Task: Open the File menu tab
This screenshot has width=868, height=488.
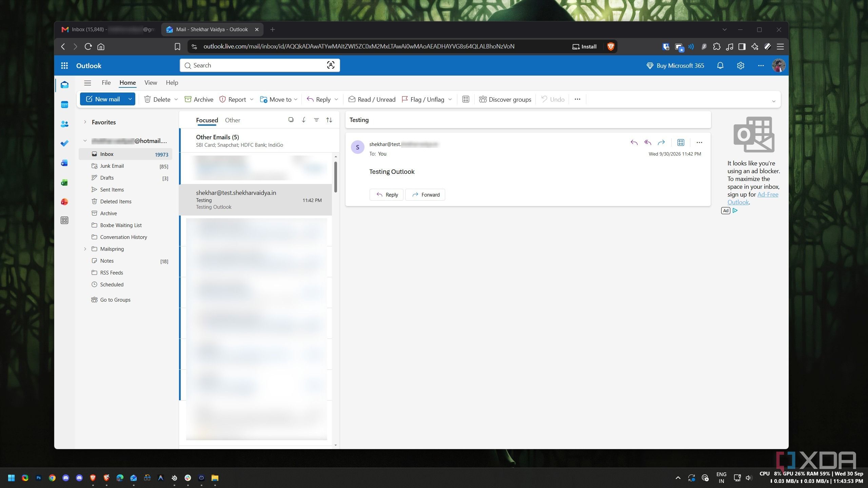Action: [x=106, y=83]
